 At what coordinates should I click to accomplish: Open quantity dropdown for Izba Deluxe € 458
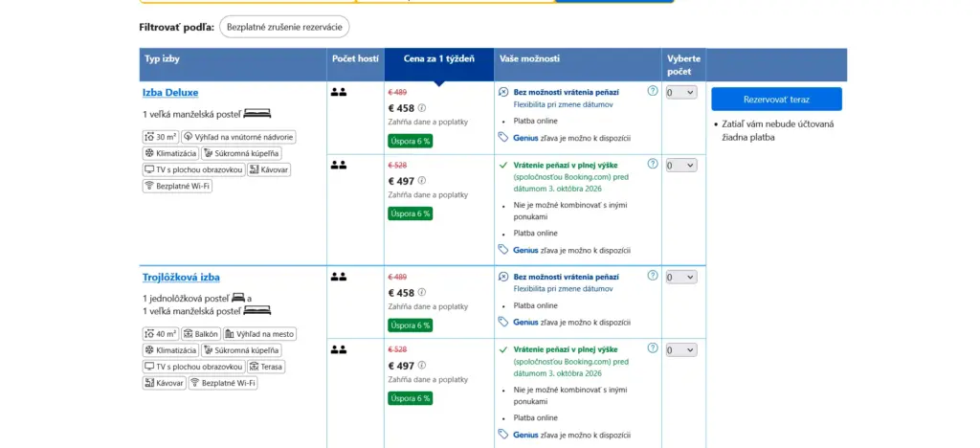681,93
